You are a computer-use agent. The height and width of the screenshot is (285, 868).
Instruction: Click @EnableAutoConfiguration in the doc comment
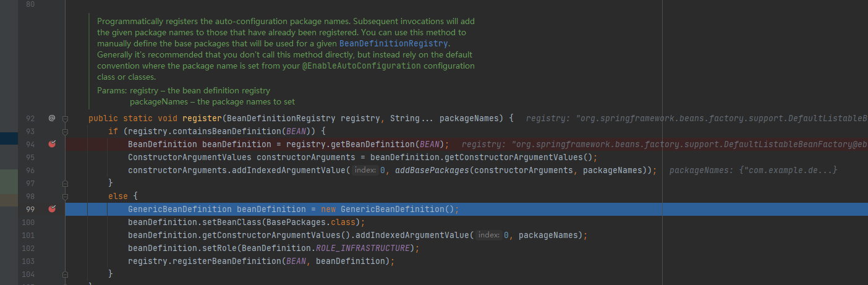(x=361, y=66)
